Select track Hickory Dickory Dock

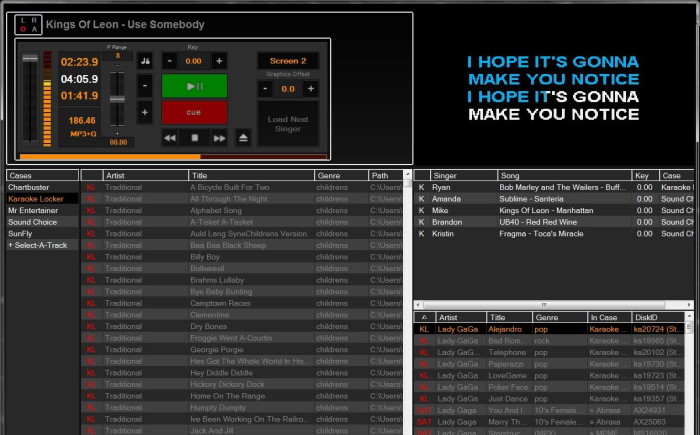point(242,384)
